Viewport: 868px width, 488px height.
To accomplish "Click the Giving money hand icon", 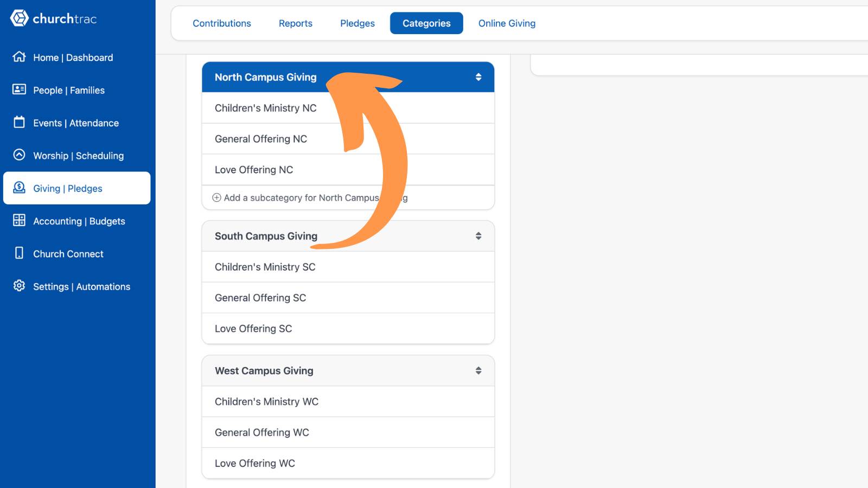I will click(x=19, y=188).
